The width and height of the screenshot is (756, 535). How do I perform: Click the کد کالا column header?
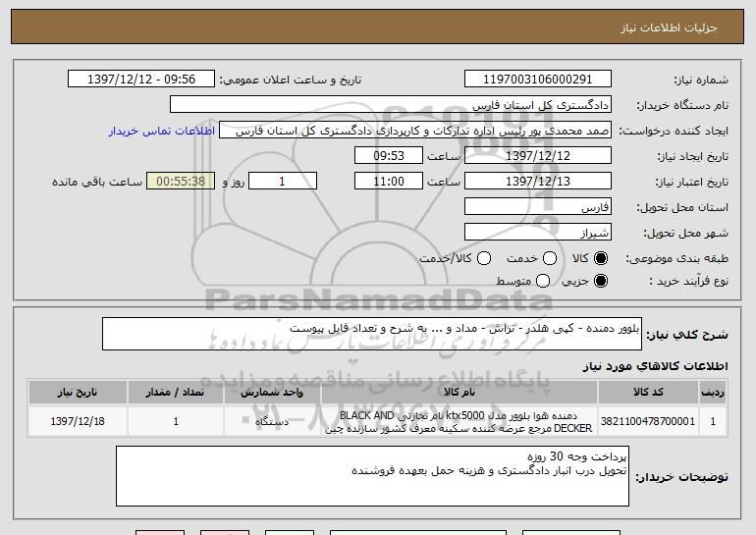pyautogui.click(x=648, y=392)
